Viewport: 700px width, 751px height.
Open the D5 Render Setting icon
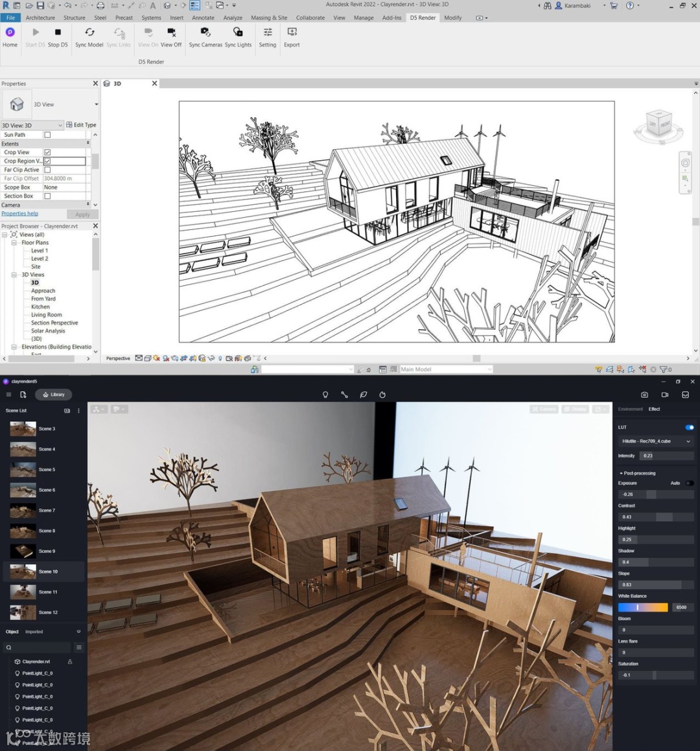(x=268, y=33)
